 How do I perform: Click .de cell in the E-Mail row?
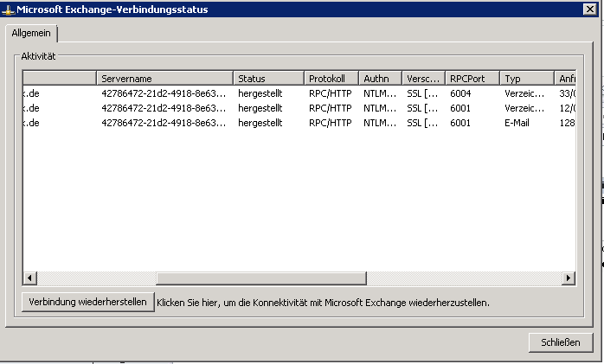[x=31, y=123]
